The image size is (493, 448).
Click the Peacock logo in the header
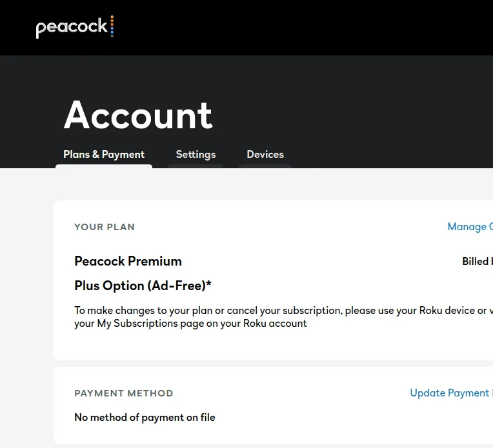[75, 27]
